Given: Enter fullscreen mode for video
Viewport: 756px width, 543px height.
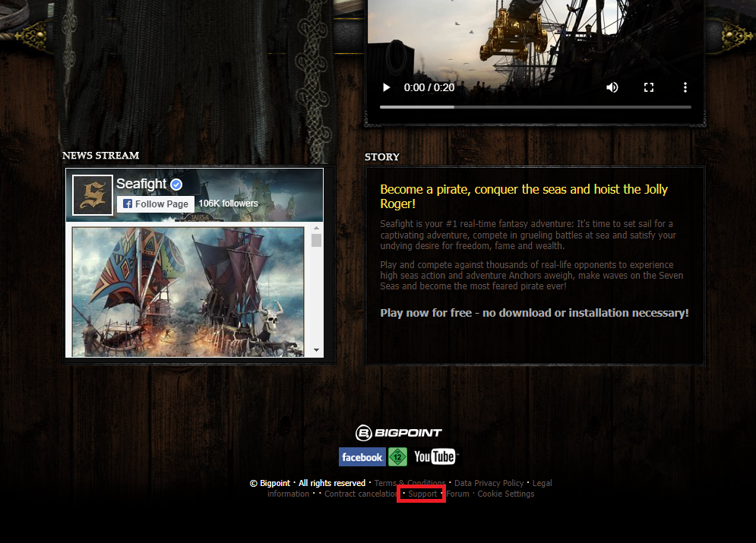Looking at the screenshot, I should coord(649,87).
